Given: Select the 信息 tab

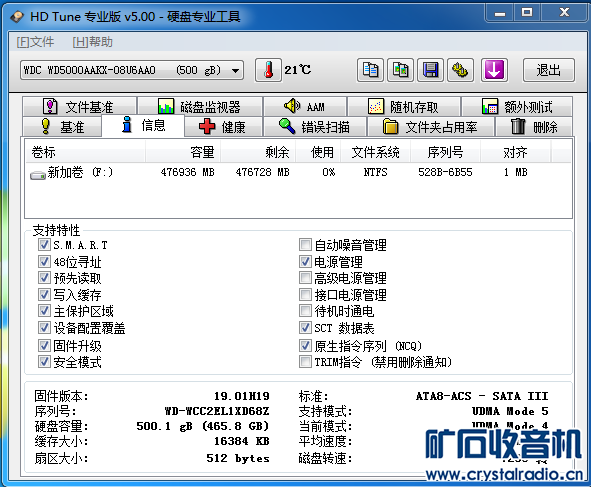Looking at the screenshot, I should click(143, 125).
